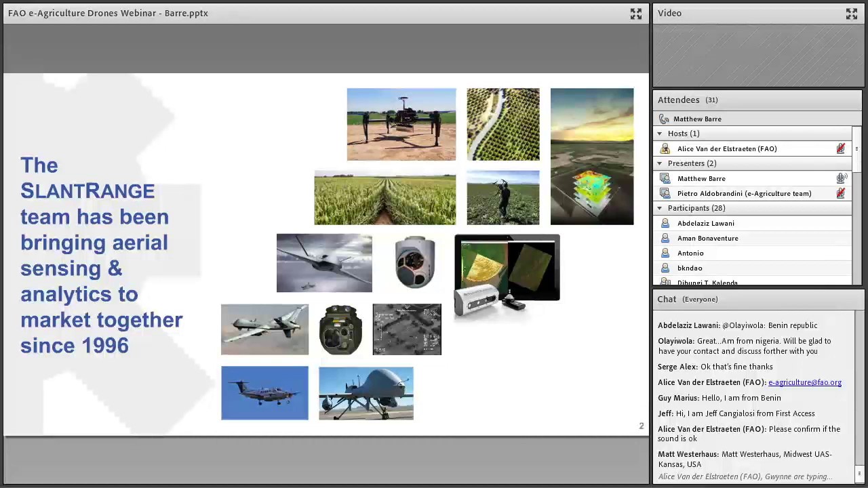Click the presenter screen icon beside Matthew Barre
The height and width of the screenshot is (488, 868).
[x=665, y=178]
